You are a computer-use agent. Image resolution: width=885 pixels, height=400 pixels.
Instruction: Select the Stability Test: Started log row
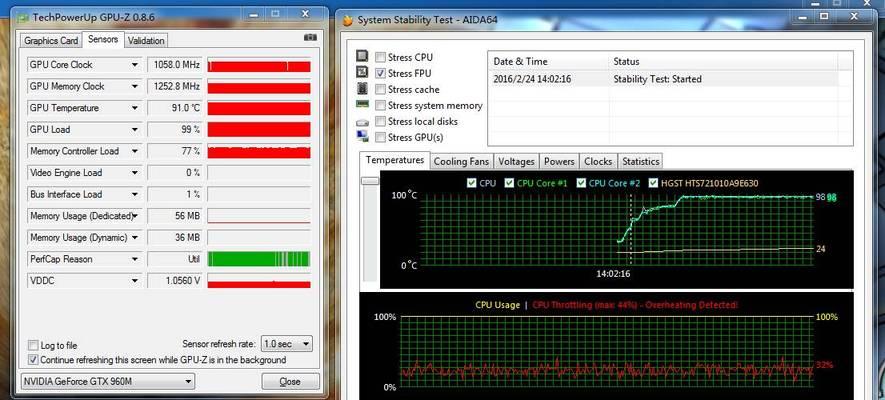(658, 79)
